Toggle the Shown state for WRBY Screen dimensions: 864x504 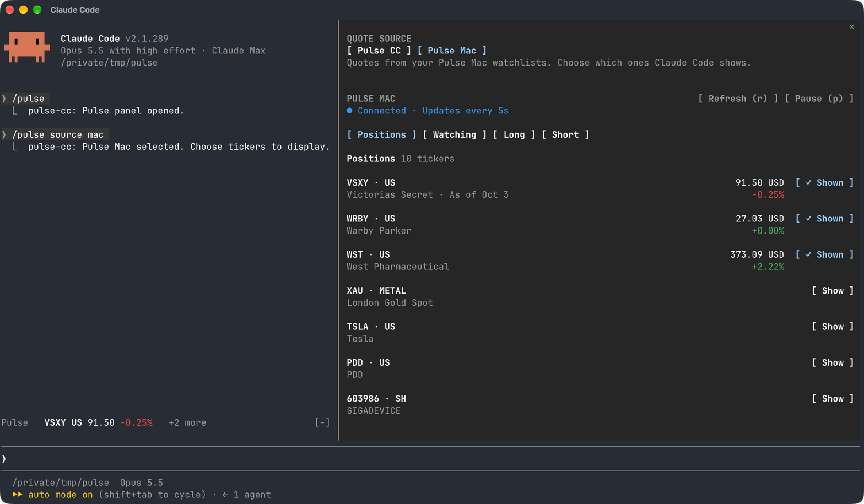click(x=824, y=219)
